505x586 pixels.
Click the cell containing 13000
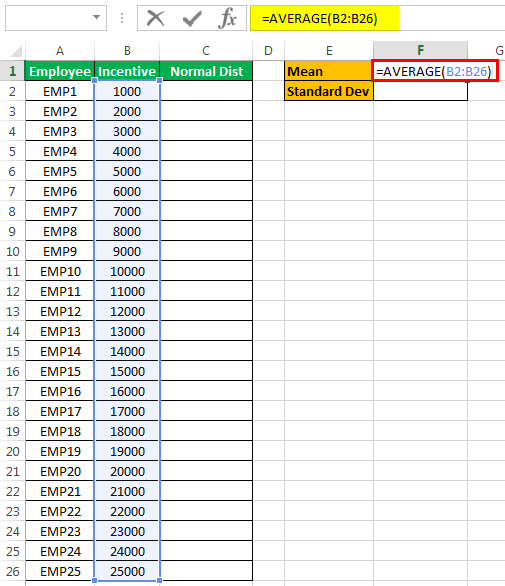[127, 331]
